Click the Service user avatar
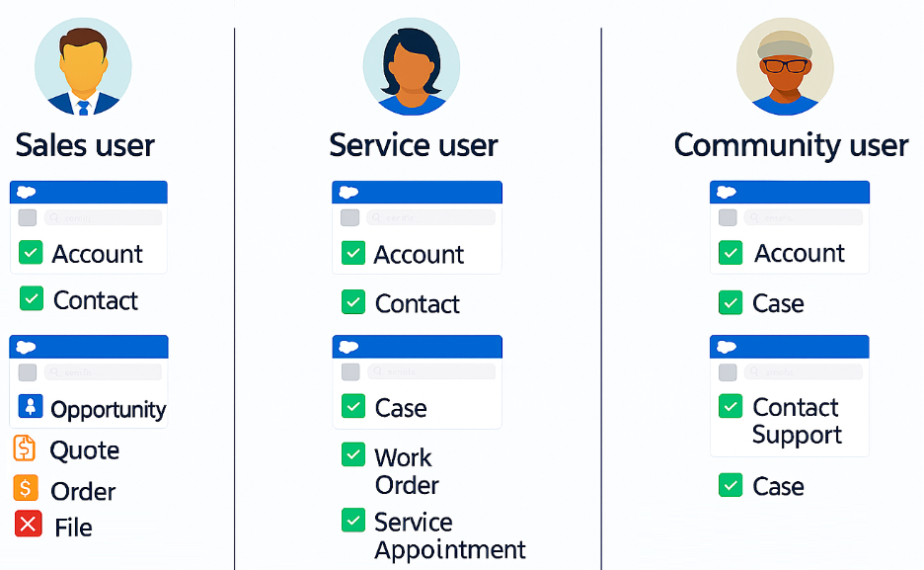The height and width of the screenshot is (570, 924). (411, 66)
